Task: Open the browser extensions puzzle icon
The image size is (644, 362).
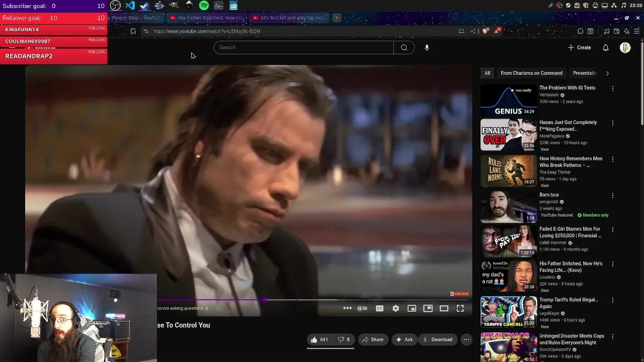Action: coord(580,31)
